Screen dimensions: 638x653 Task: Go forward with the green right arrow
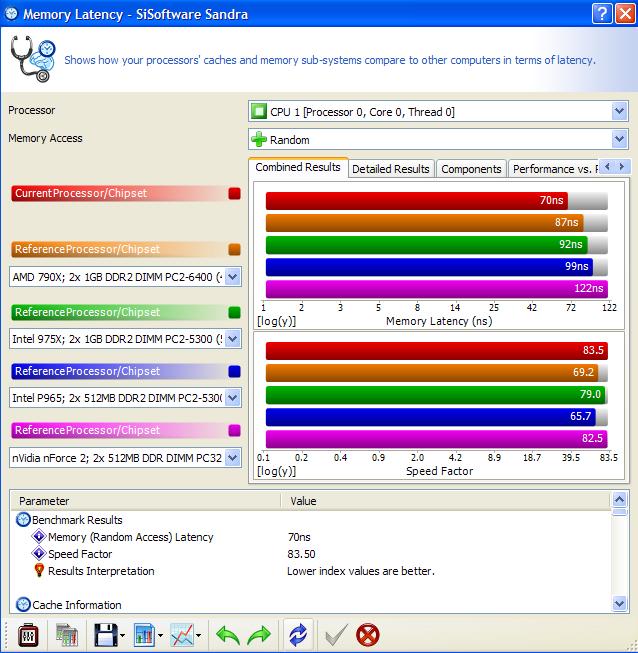coord(259,636)
